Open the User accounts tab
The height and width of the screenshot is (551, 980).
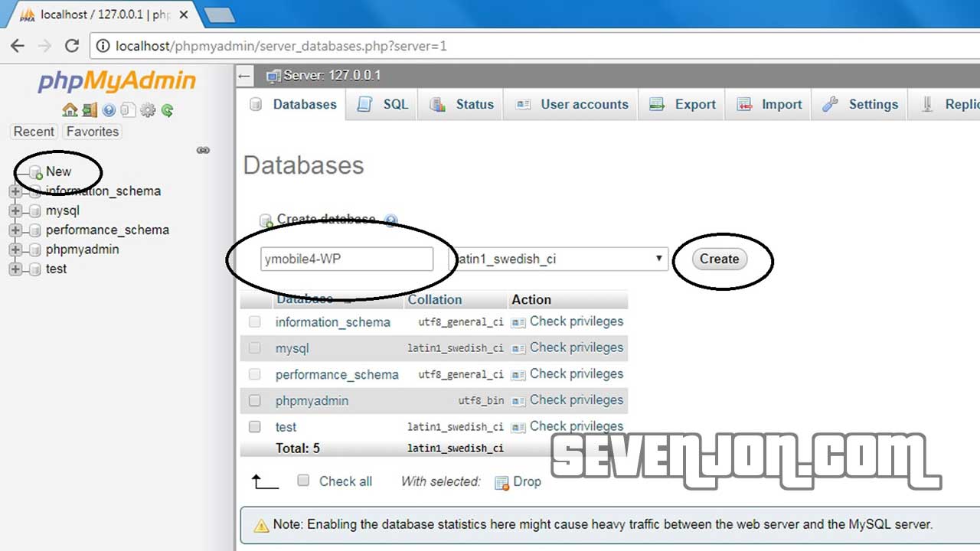tap(571, 105)
